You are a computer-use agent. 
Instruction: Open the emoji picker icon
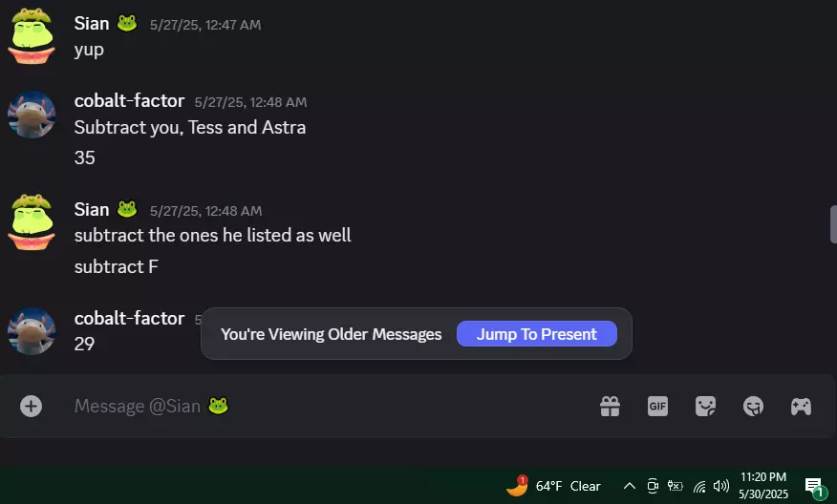pyautogui.click(x=753, y=407)
